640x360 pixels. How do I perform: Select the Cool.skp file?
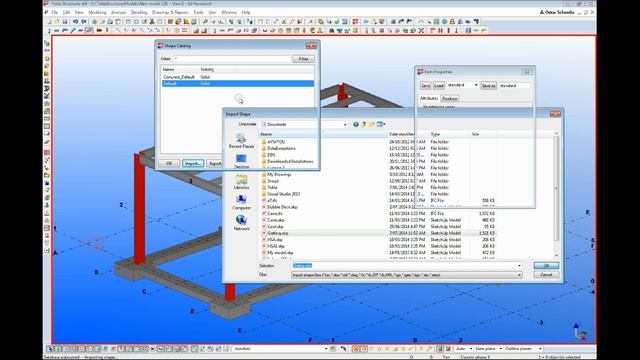click(x=275, y=227)
